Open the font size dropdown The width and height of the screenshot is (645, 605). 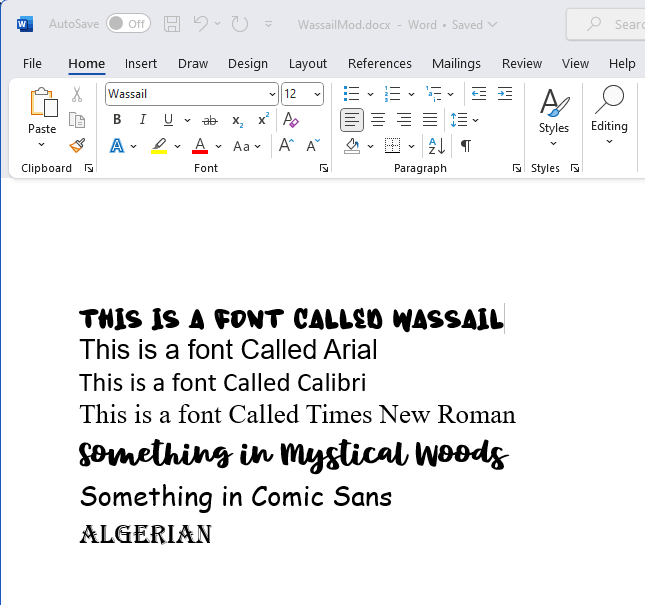tap(317, 94)
